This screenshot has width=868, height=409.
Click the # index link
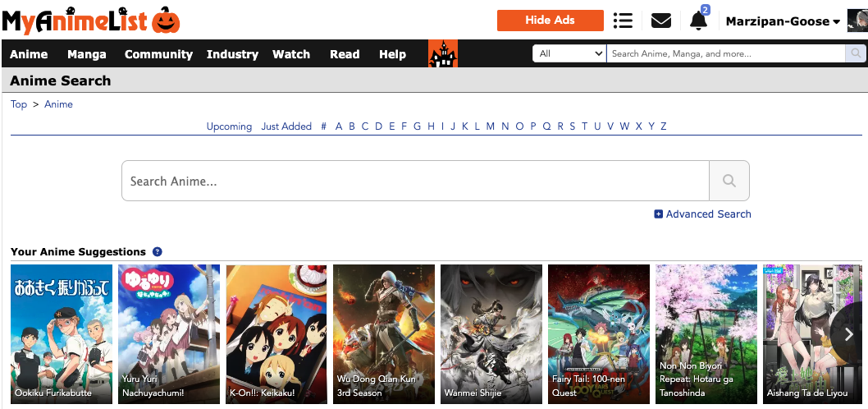pyautogui.click(x=324, y=126)
